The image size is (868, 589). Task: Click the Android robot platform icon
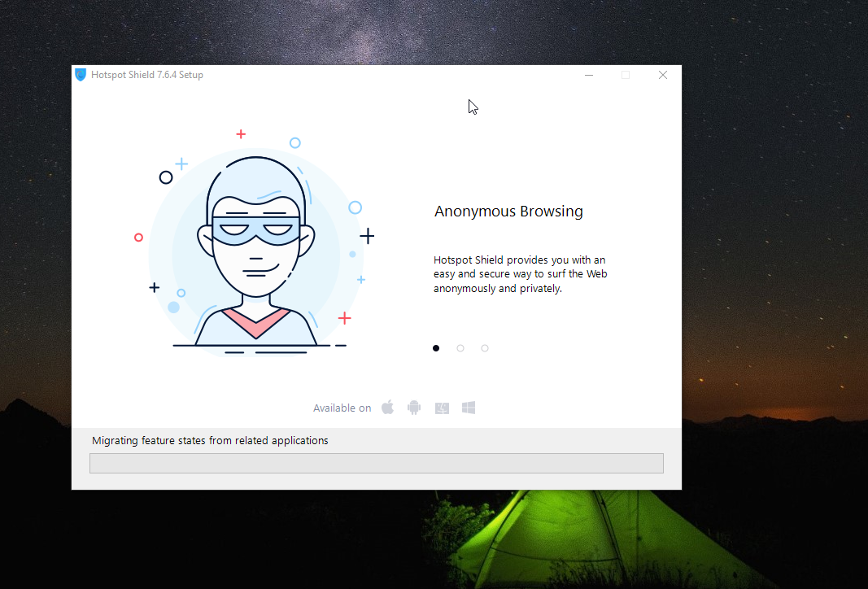pyautogui.click(x=414, y=408)
